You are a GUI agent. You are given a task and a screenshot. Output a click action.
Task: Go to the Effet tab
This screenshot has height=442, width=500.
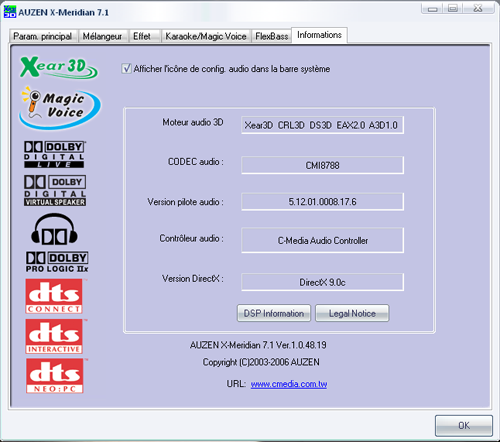click(142, 36)
